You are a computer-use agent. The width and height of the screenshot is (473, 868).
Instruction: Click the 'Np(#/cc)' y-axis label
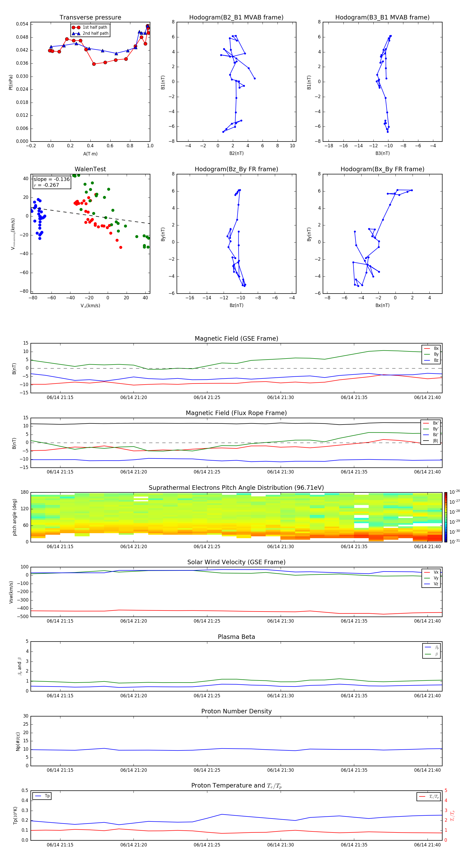pyautogui.click(x=18, y=741)
